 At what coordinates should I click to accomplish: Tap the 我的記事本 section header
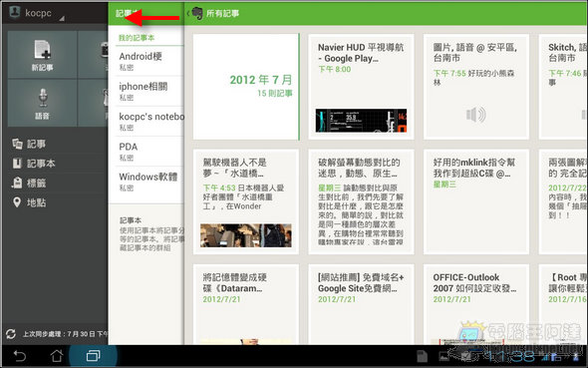tap(137, 38)
